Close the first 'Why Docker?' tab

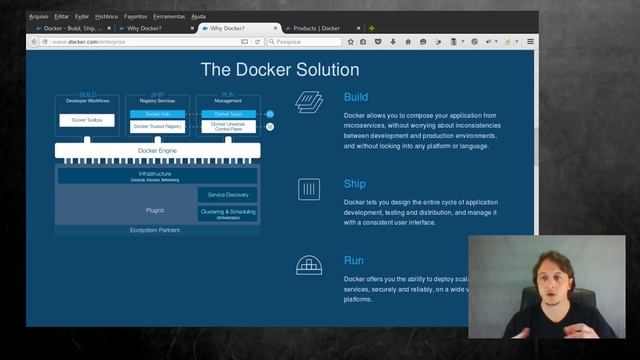click(x=192, y=28)
